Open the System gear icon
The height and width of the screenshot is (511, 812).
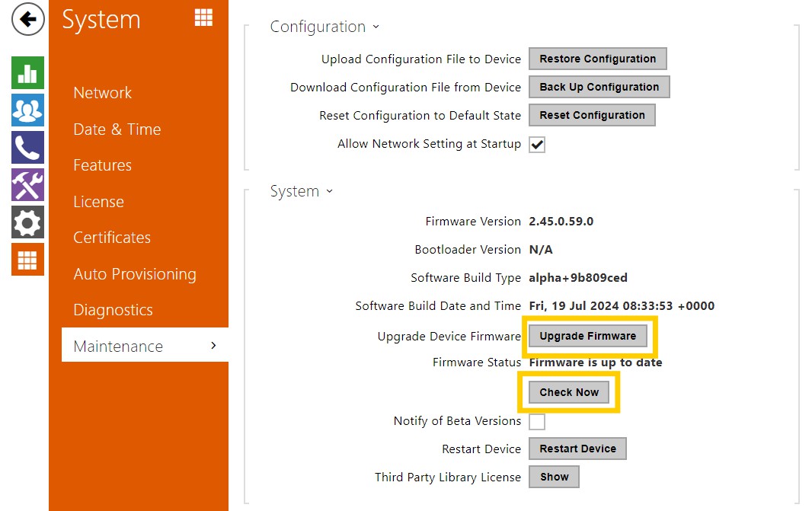(x=27, y=222)
